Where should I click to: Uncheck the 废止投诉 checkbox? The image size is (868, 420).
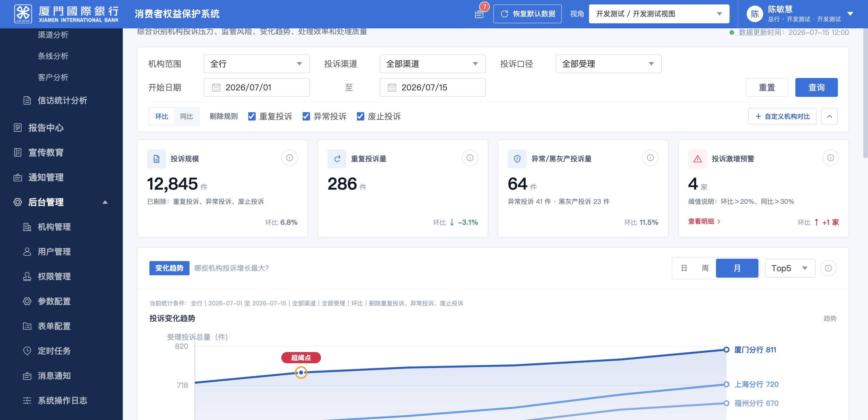tap(360, 117)
